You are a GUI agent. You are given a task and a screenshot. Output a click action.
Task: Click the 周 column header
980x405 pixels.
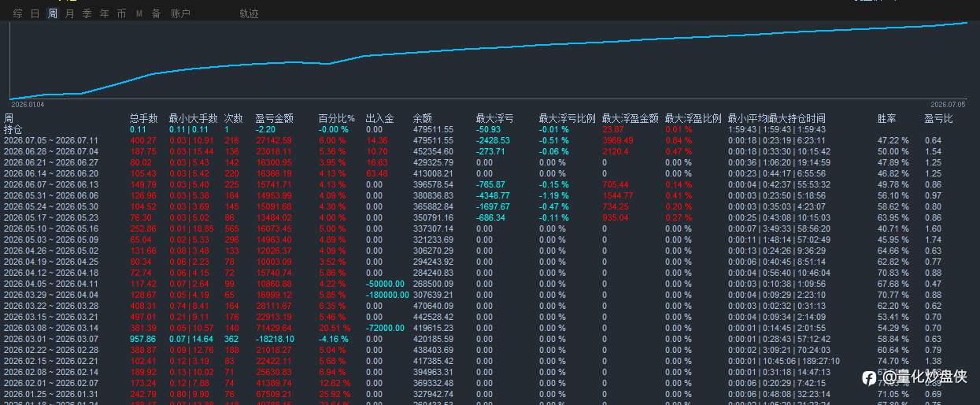pyautogui.click(x=9, y=118)
